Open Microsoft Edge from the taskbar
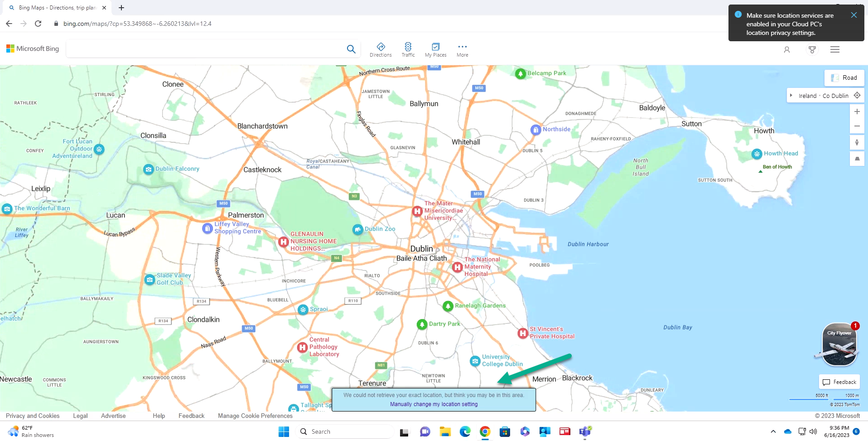Screen dimensions: 868x441 point(465,431)
